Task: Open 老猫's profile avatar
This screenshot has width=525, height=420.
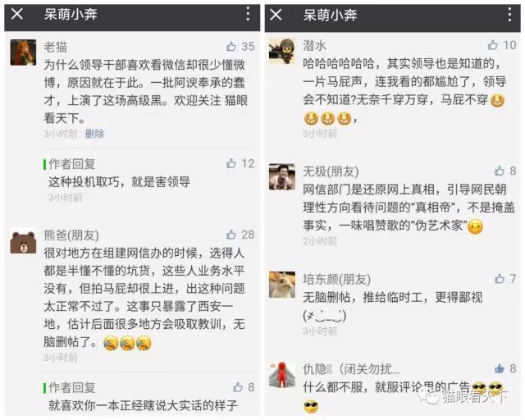Action: (23, 52)
